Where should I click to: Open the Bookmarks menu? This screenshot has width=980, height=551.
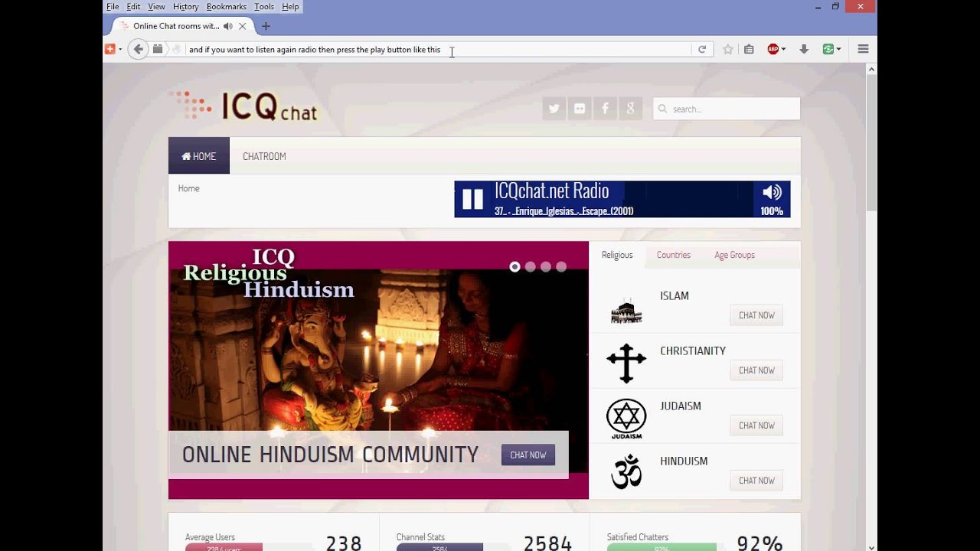(226, 7)
